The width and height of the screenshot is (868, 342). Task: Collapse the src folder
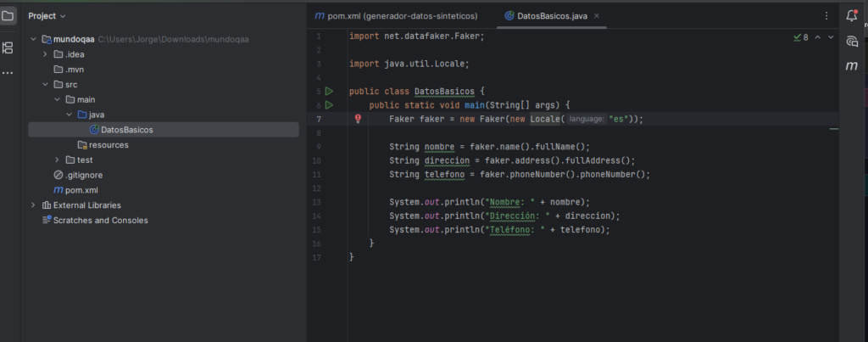[x=46, y=85]
